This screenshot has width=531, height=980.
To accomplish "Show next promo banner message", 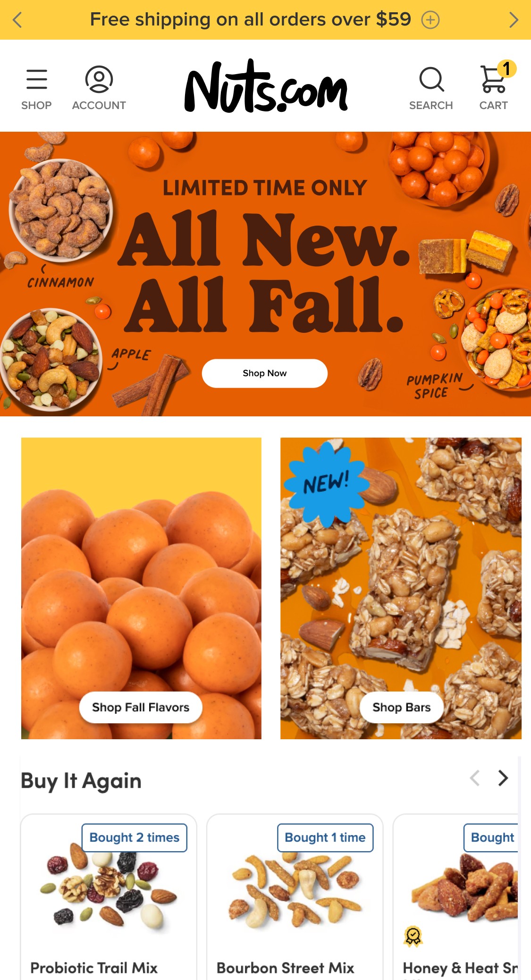I will tap(514, 20).
